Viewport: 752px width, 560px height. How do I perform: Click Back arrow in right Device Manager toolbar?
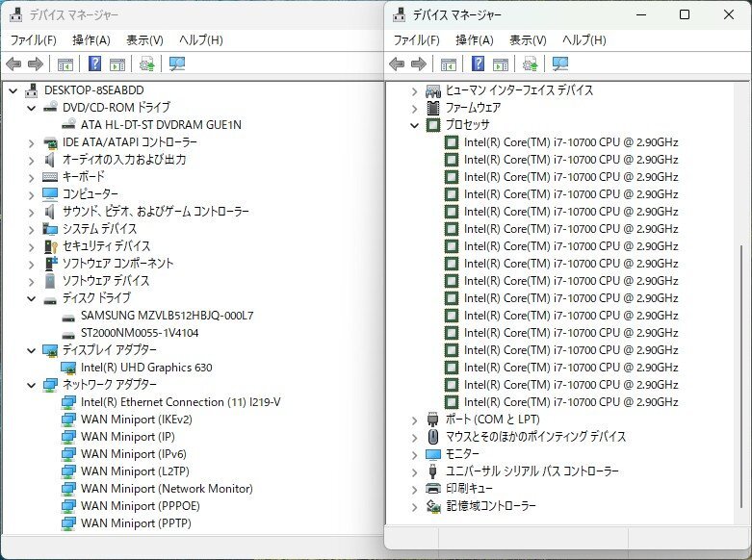397,64
